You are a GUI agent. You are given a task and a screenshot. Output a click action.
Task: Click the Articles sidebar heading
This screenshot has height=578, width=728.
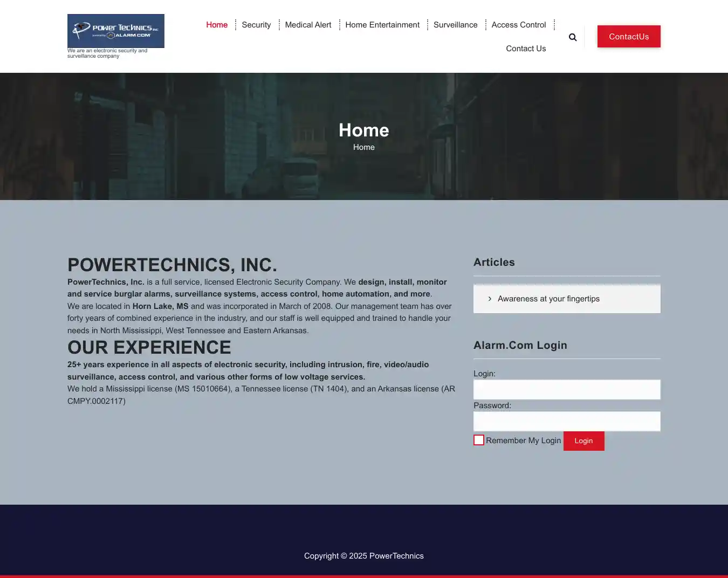[494, 262]
